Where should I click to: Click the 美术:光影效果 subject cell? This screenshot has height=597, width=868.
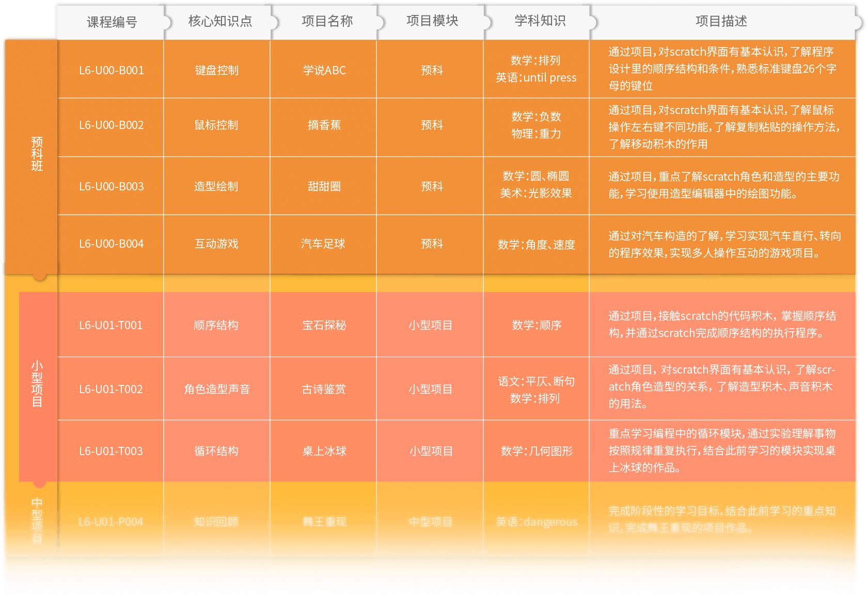tap(536, 193)
